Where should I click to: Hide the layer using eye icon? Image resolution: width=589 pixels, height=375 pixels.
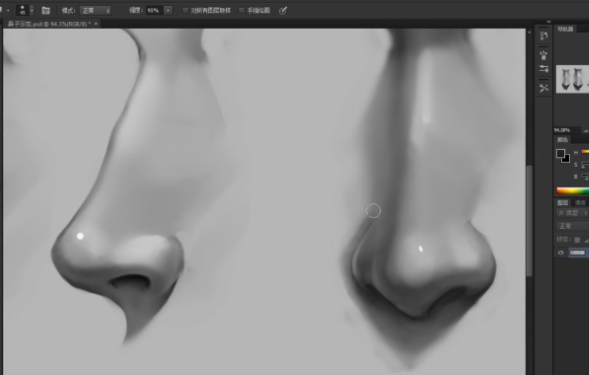[560, 253]
